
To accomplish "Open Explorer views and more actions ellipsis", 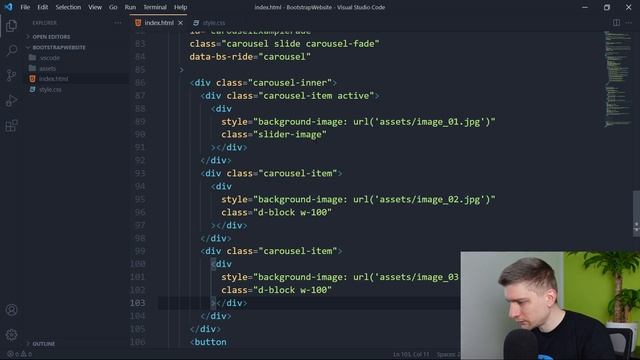I will click(x=118, y=23).
